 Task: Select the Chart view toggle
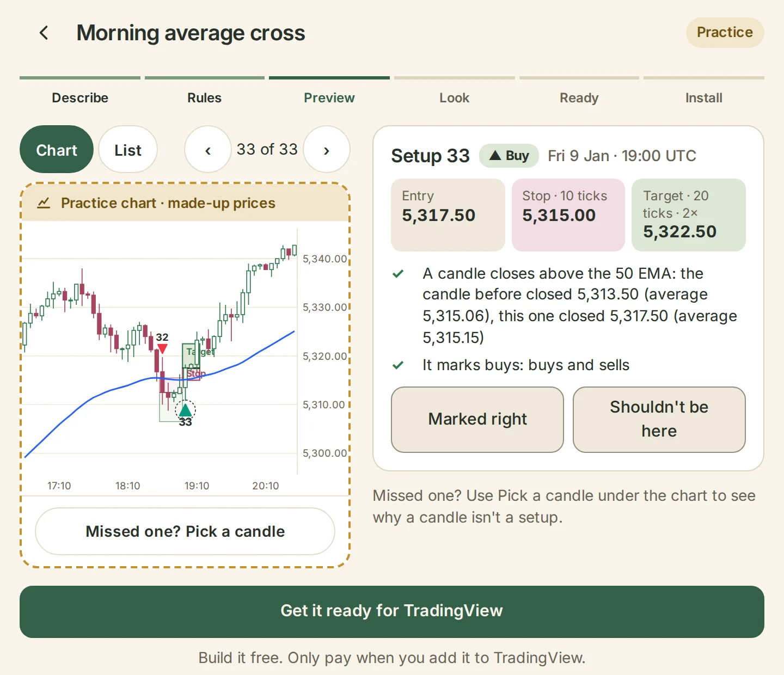(x=57, y=150)
